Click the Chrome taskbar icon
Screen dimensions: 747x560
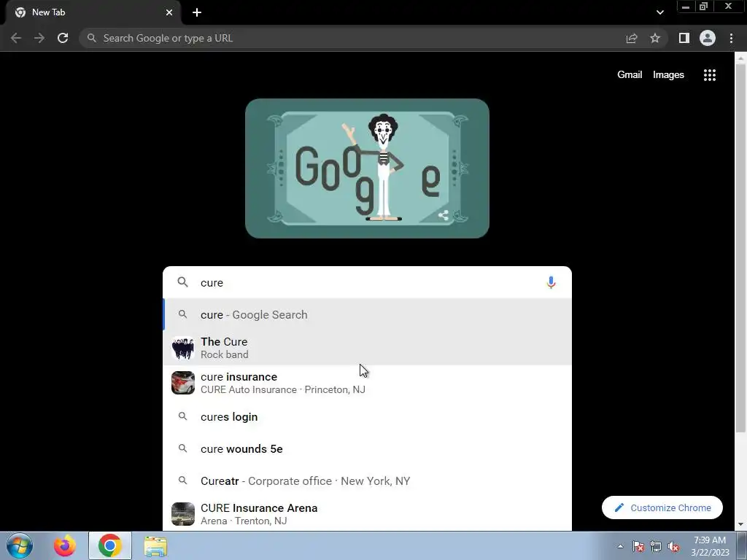110,545
